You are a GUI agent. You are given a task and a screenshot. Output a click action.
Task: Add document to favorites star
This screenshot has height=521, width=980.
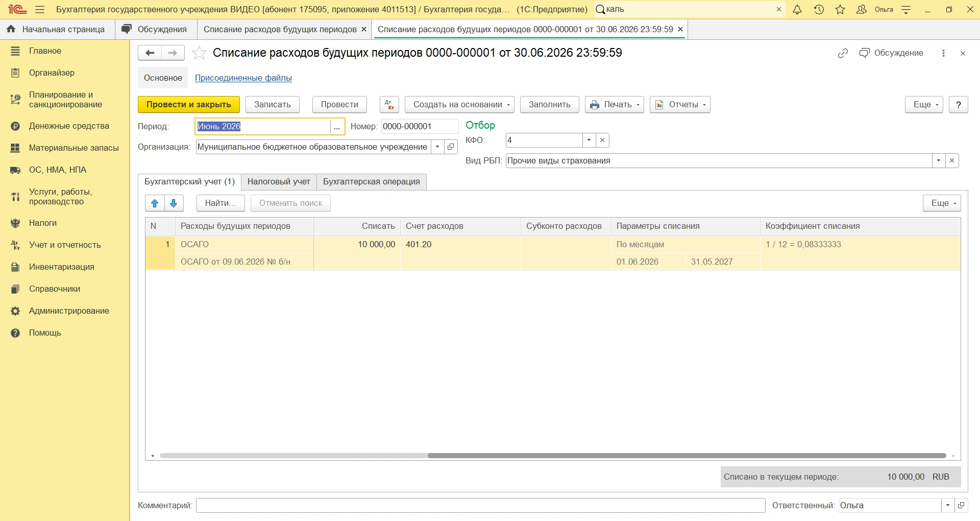coord(199,53)
